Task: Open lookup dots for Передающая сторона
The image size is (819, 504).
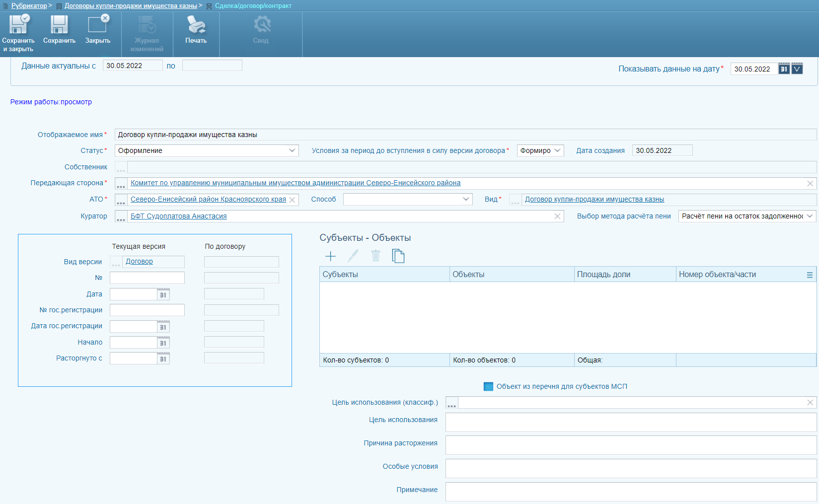Action: (x=121, y=184)
